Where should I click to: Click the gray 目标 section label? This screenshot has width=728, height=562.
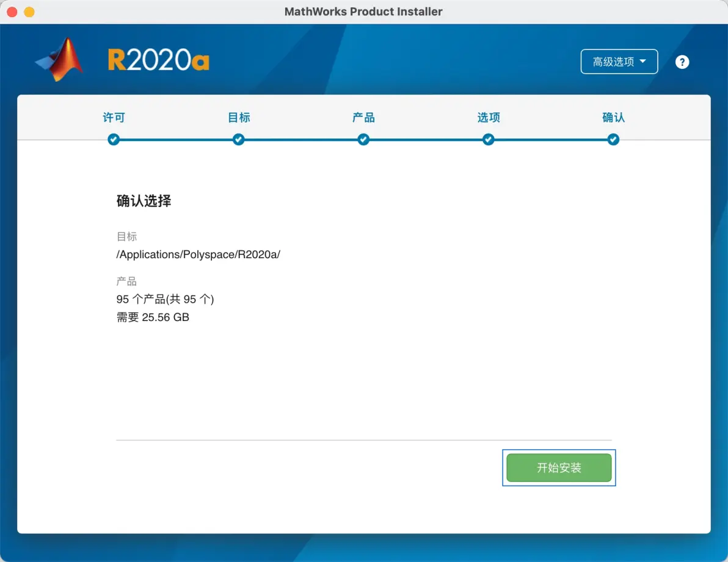[126, 237]
